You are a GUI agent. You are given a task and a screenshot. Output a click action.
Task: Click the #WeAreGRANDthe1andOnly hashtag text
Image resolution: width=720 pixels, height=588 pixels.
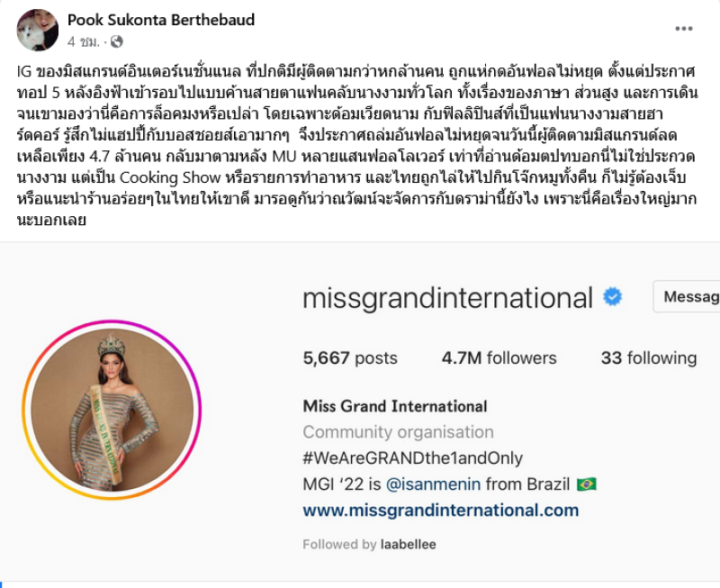tap(413, 458)
